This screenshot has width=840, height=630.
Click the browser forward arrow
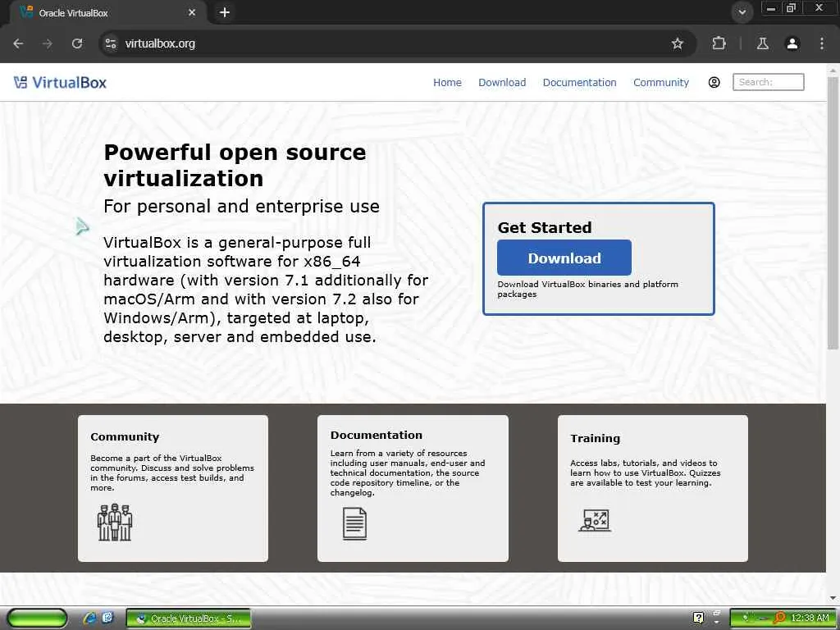(x=48, y=43)
